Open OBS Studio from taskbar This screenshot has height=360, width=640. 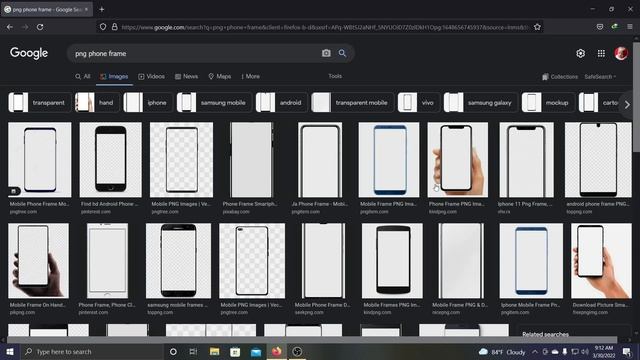[297, 351]
